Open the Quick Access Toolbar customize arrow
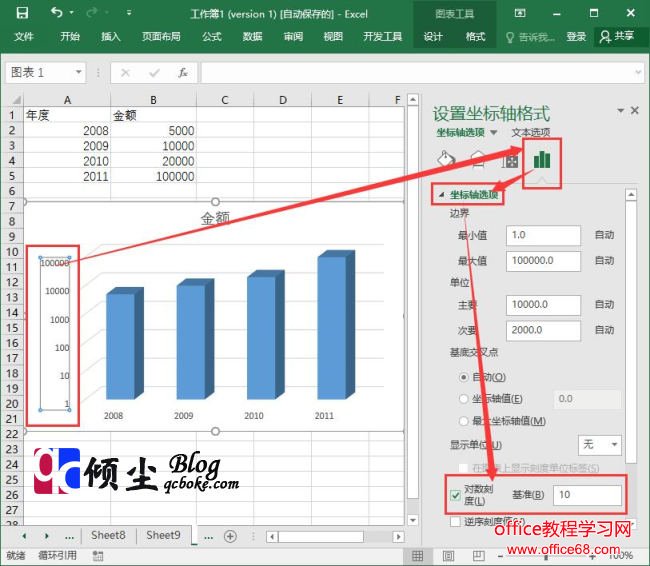 point(129,13)
